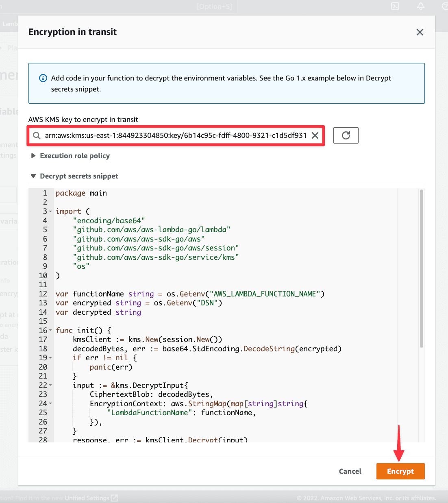Click the search magnifier in the KMS key field

[37, 135]
